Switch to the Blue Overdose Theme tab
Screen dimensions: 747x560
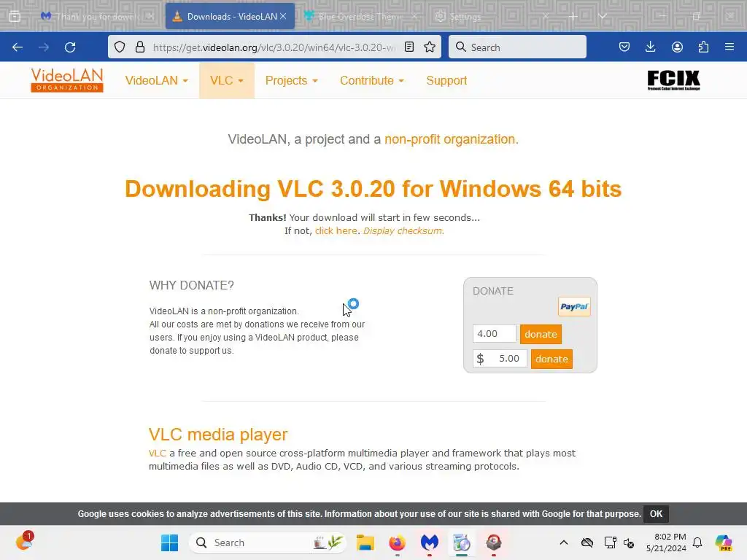(360, 16)
